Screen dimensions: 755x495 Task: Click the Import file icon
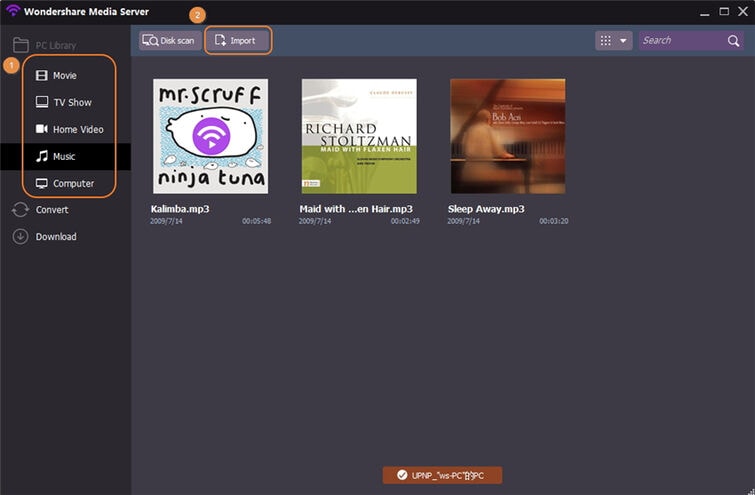[x=220, y=40]
